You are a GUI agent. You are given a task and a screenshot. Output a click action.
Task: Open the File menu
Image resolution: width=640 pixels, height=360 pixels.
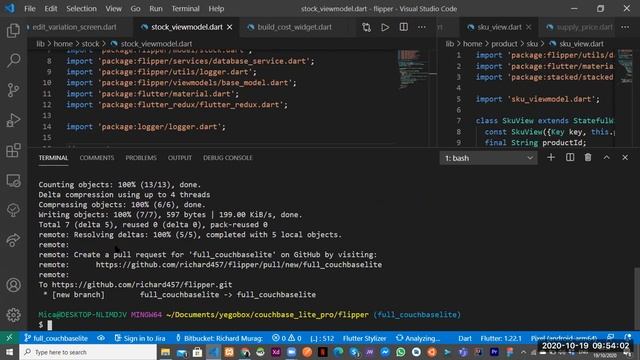tap(30, 9)
